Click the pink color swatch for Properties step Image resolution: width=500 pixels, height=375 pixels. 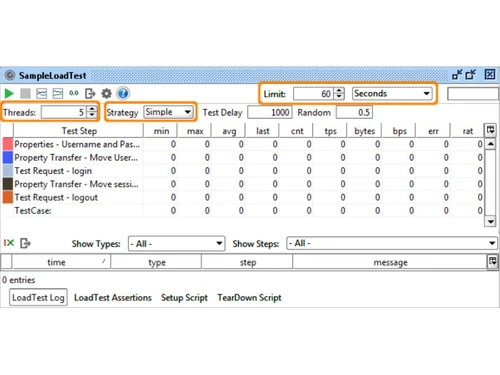coord(8,144)
